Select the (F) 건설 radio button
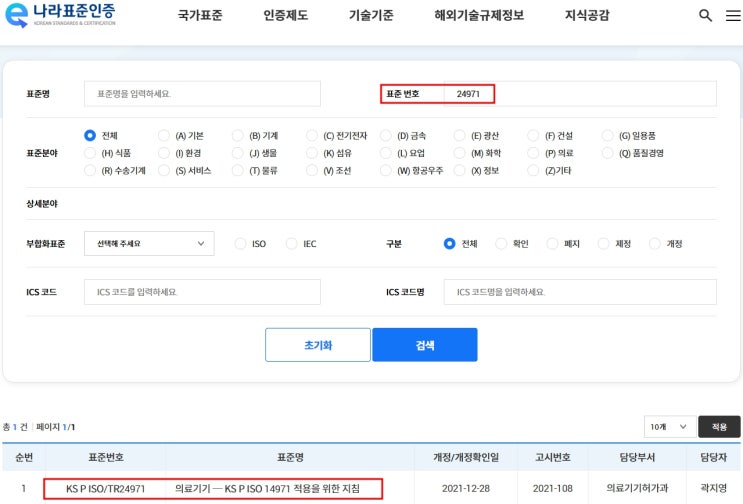This screenshot has height=504, width=743. tap(534, 135)
